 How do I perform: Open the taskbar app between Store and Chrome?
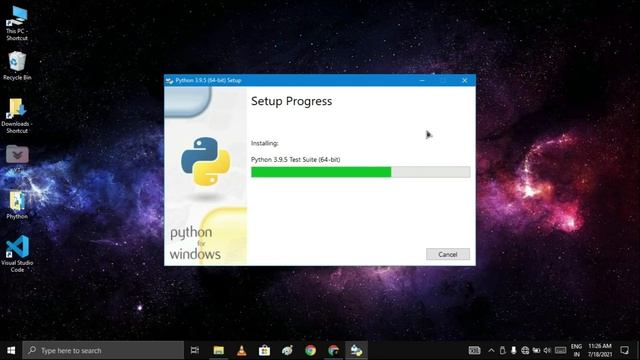pyautogui.click(x=287, y=351)
